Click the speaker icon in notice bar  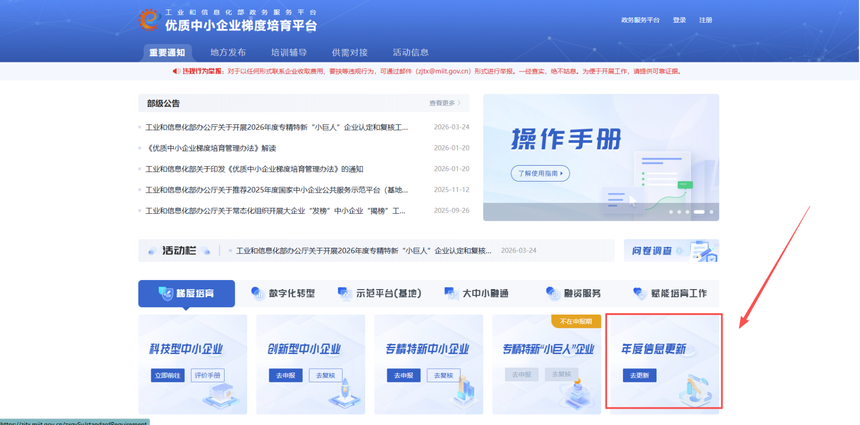177,71
